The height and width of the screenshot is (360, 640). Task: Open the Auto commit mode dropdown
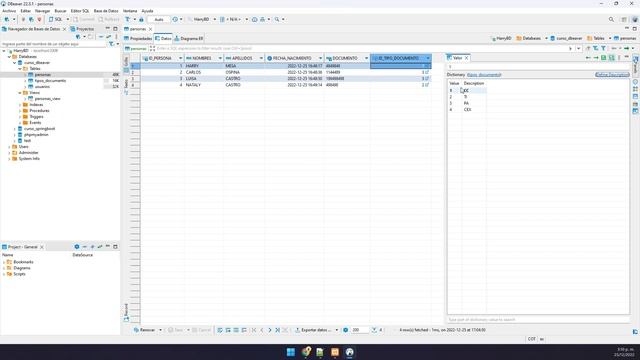159,19
